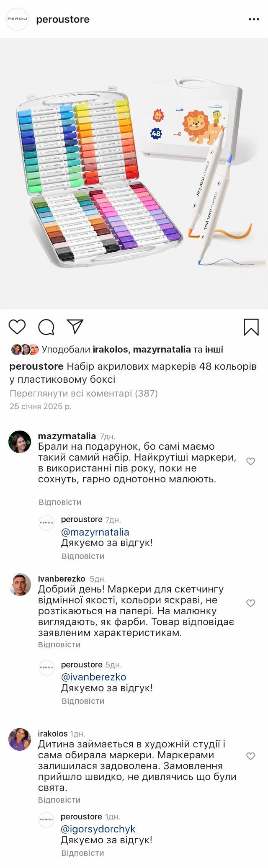Like the post with the heart icon
The image size is (268, 868).
click(x=17, y=327)
